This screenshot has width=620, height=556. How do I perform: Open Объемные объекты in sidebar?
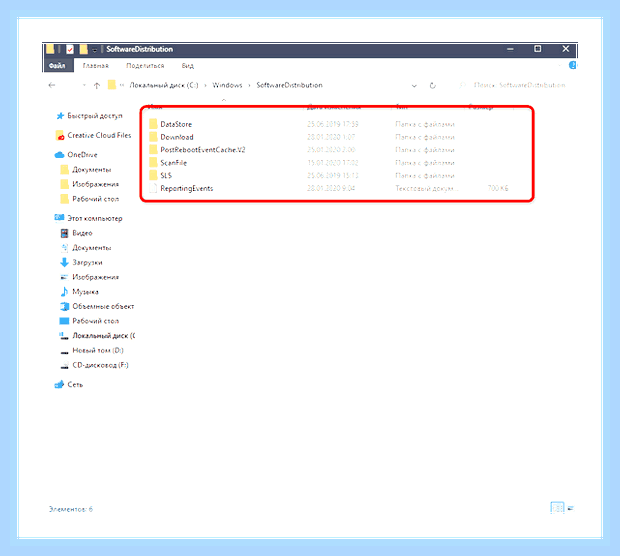(103, 306)
